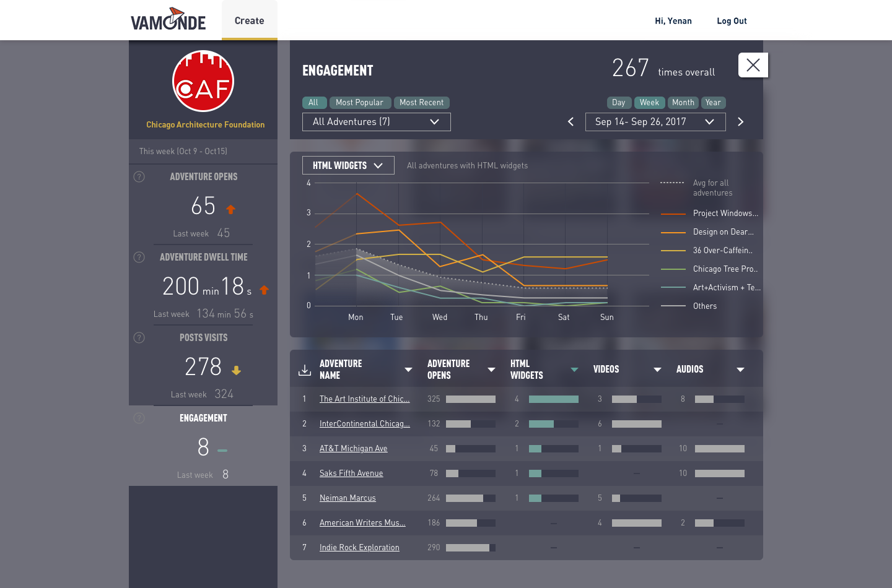Open Chicago Architecture Foundation link
Viewport: 892px width, 588px height.
point(205,124)
